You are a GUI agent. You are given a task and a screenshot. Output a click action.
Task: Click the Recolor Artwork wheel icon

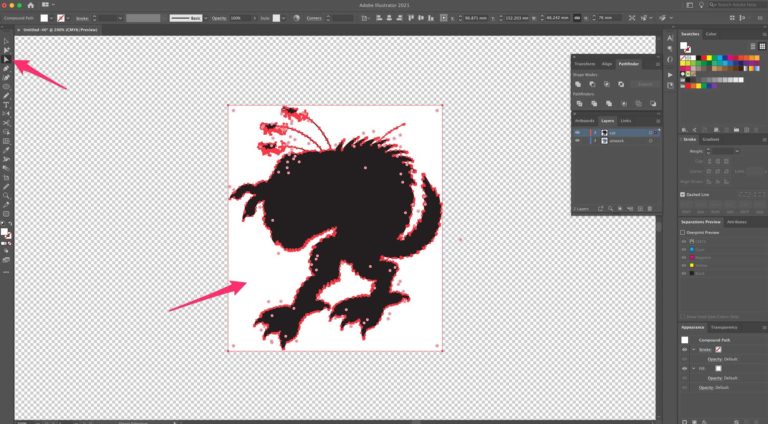(296, 18)
